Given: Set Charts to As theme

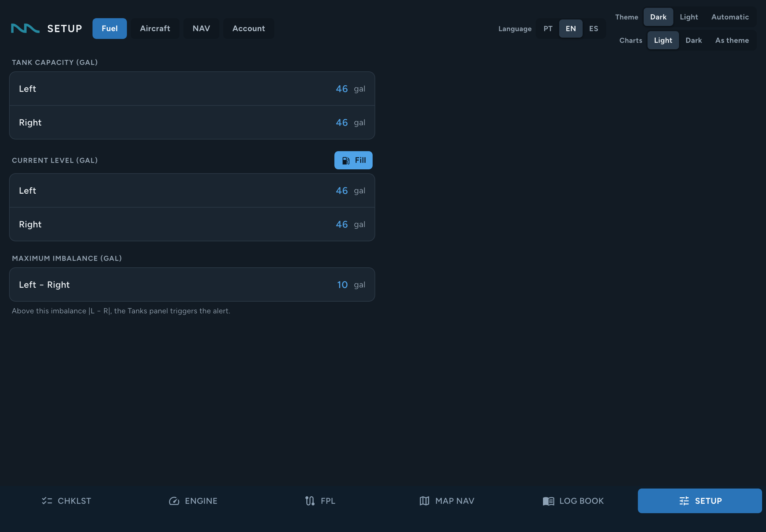Looking at the screenshot, I should point(732,40).
